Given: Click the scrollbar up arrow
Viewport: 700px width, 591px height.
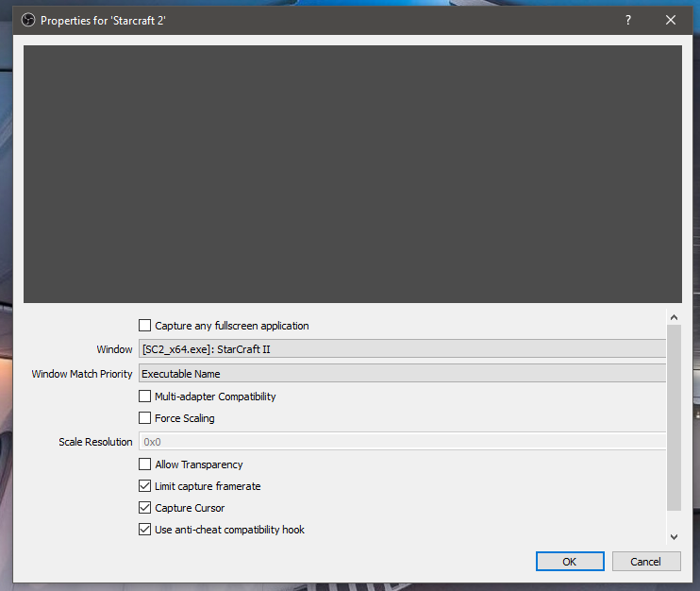Looking at the screenshot, I should [675, 317].
